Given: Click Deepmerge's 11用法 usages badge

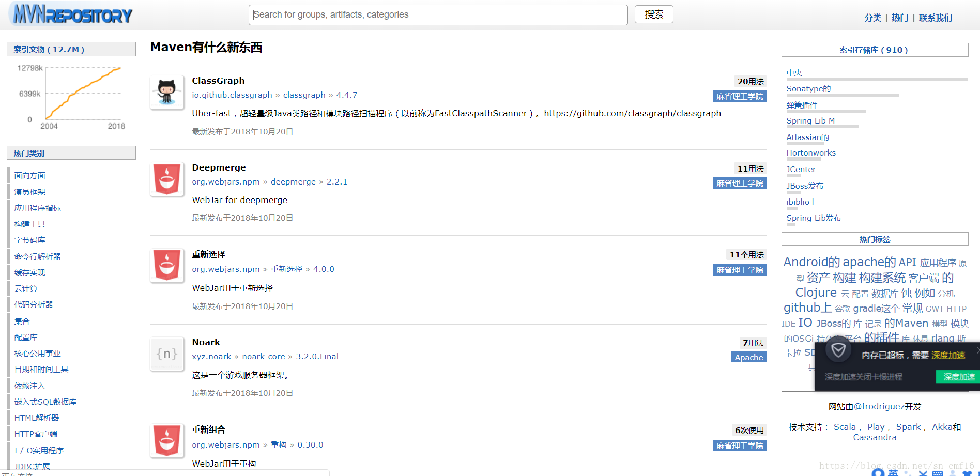Looking at the screenshot, I should point(751,168).
